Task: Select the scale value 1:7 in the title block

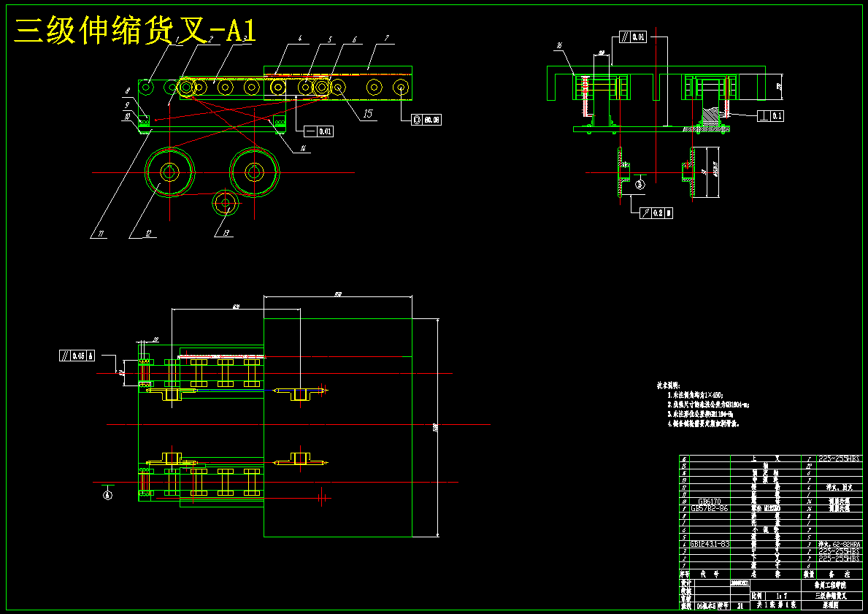Action: 782,596
